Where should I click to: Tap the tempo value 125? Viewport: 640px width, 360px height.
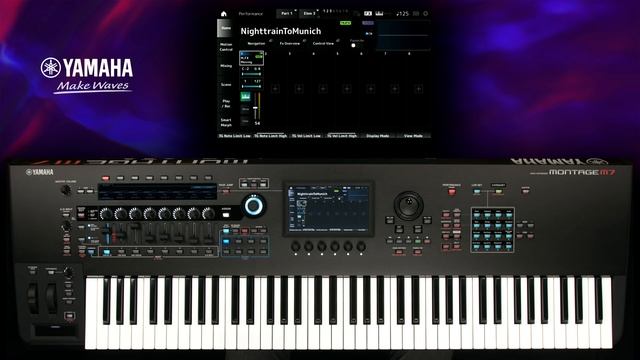(x=402, y=13)
